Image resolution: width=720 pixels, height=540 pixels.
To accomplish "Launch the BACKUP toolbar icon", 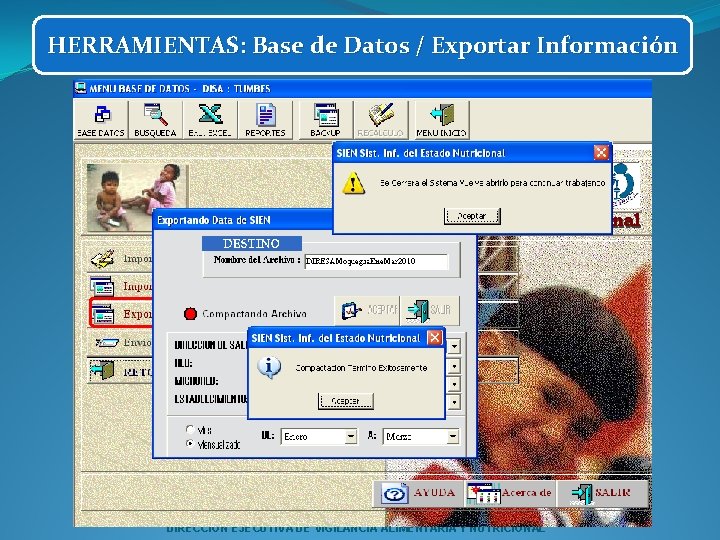I will pyautogui.click(x=326, y=119).
